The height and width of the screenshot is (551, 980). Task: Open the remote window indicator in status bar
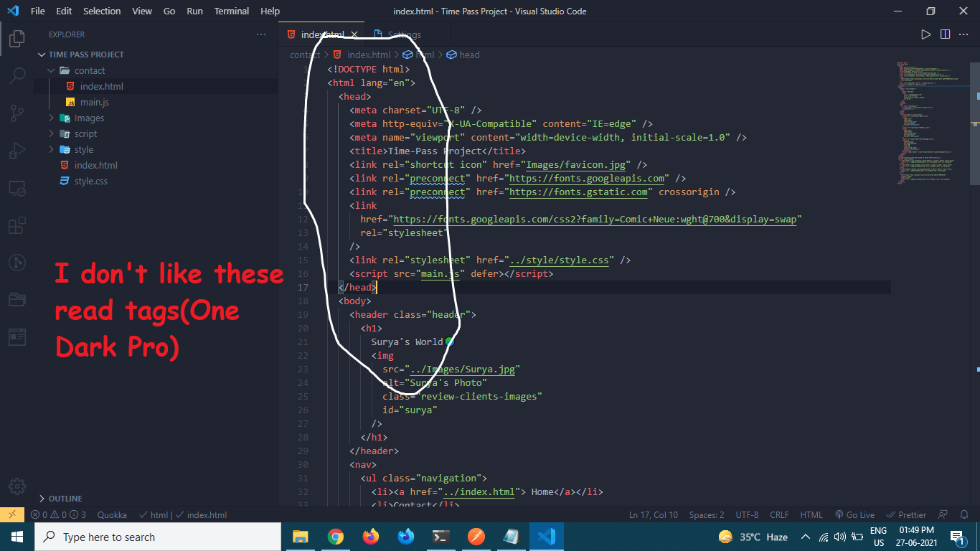(12, 515)
